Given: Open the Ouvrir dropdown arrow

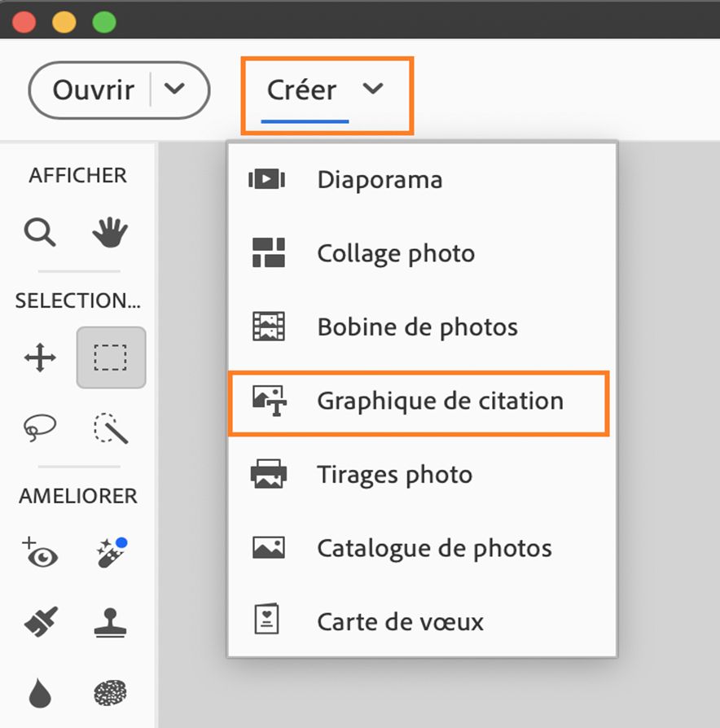Looking at the screenshot, I should [x=175, y=90].
